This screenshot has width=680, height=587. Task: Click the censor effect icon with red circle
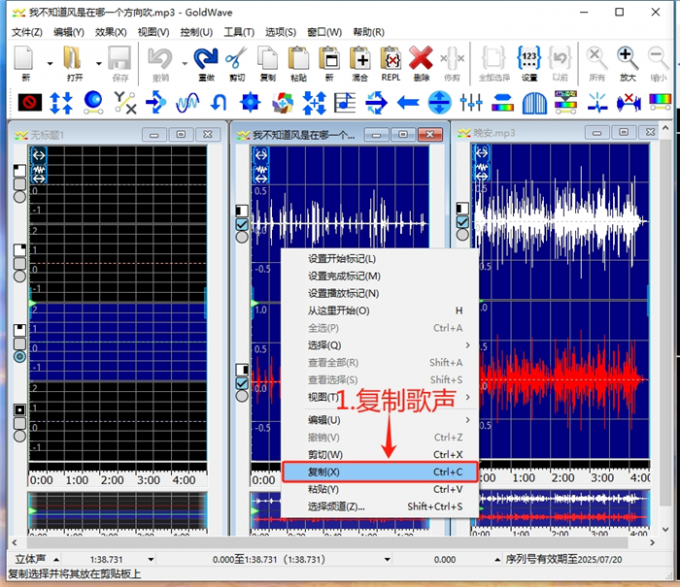coord(30,103)
